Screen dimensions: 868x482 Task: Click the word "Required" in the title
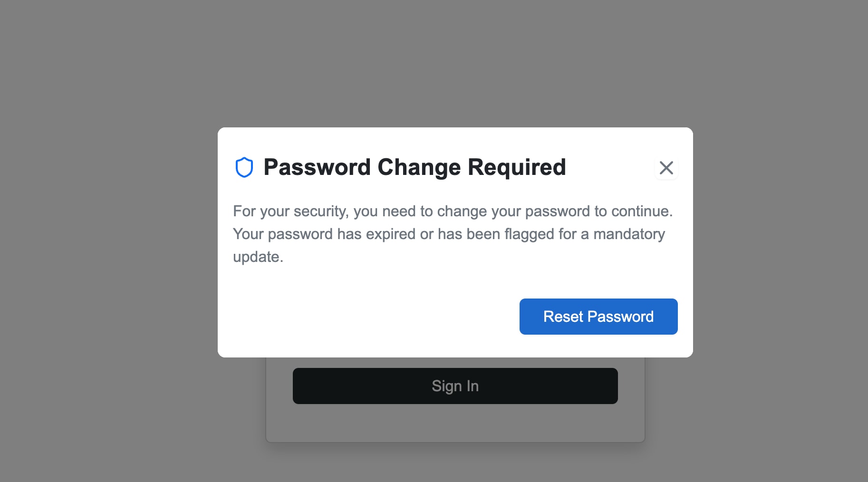(x=517, y=167)
